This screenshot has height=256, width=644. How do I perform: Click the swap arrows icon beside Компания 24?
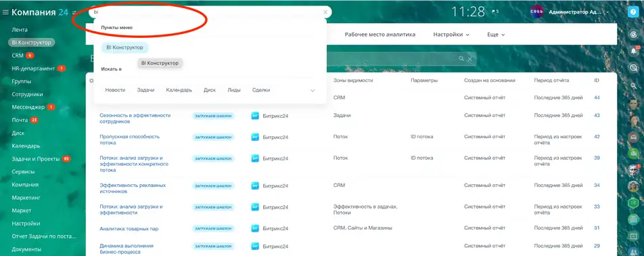point(74,13)
